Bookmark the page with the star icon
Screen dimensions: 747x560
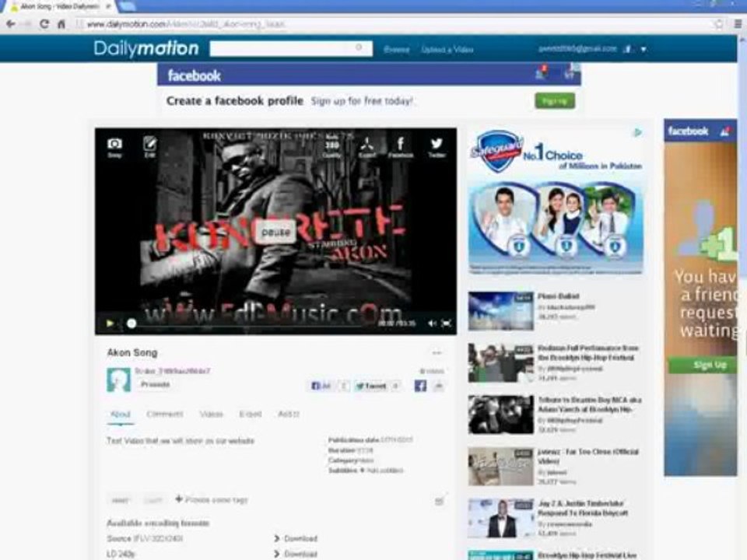(x=719, y=24)
